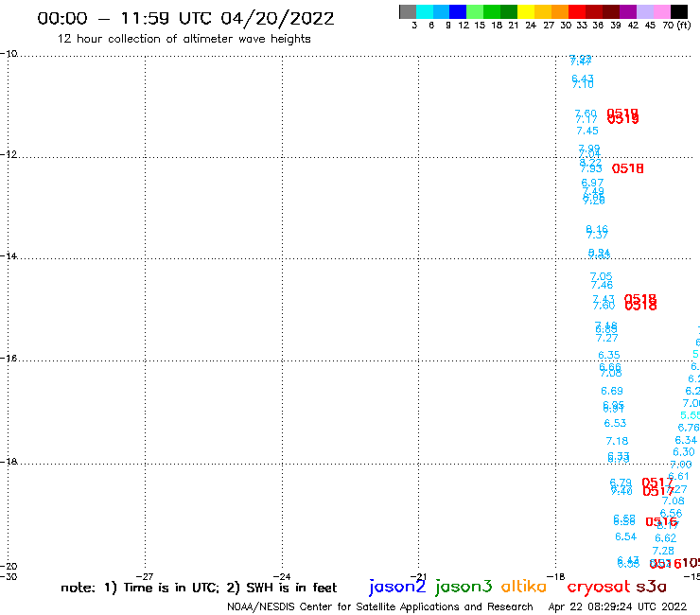Click the wave height value '6.69'
The height and width of the screenshot is (615, 700).
[x=612, y=392]
